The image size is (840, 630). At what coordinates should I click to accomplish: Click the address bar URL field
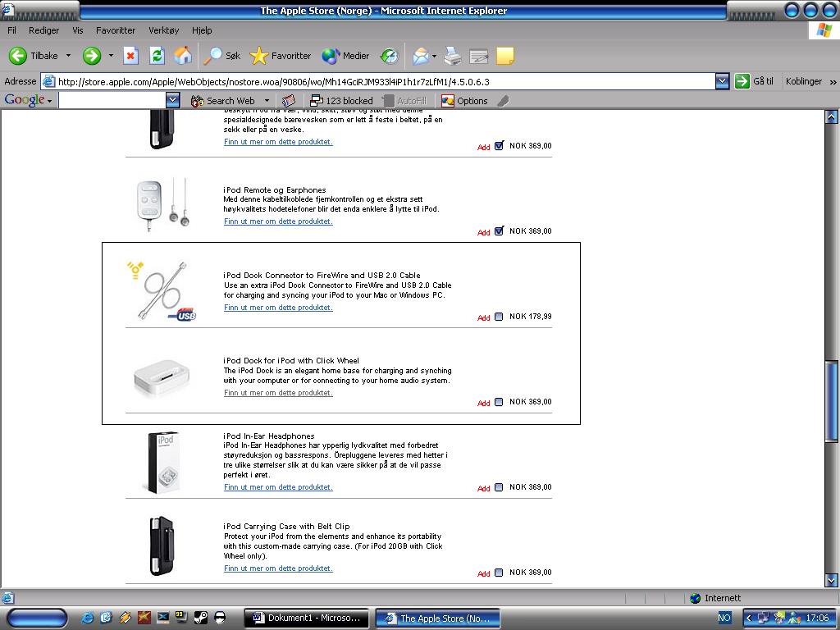click(377, 81)
